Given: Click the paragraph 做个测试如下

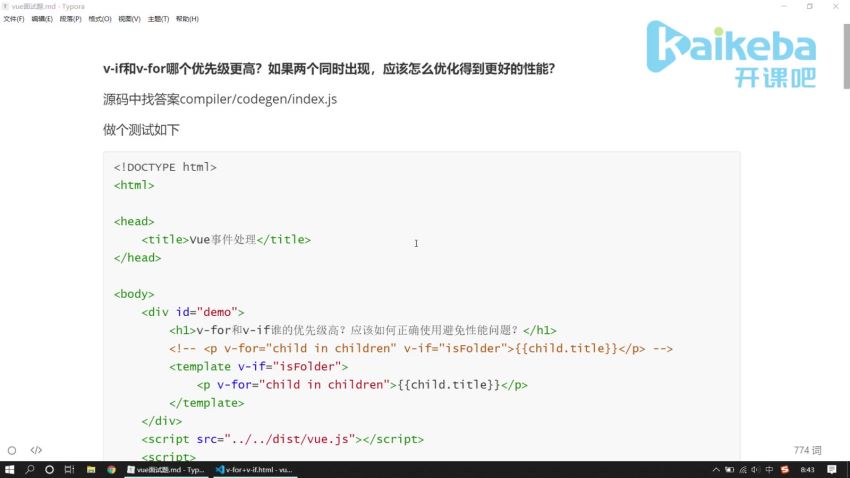Looking at the screenshot, I should tap(141, 130).
